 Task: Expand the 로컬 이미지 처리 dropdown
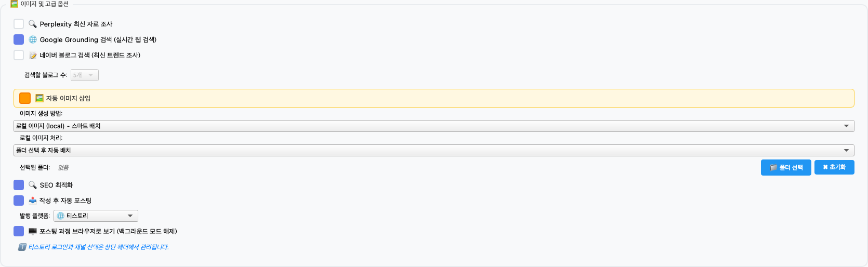coord(433,150)
